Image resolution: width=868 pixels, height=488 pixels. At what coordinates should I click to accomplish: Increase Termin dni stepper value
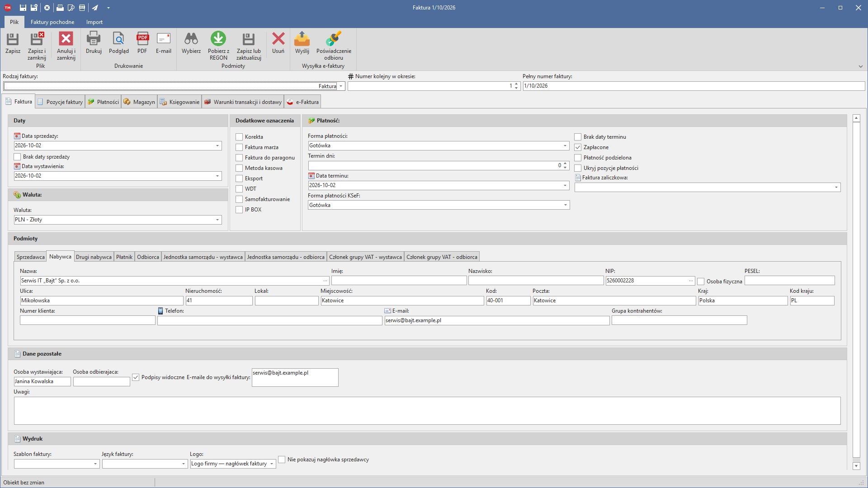(565, 164)
